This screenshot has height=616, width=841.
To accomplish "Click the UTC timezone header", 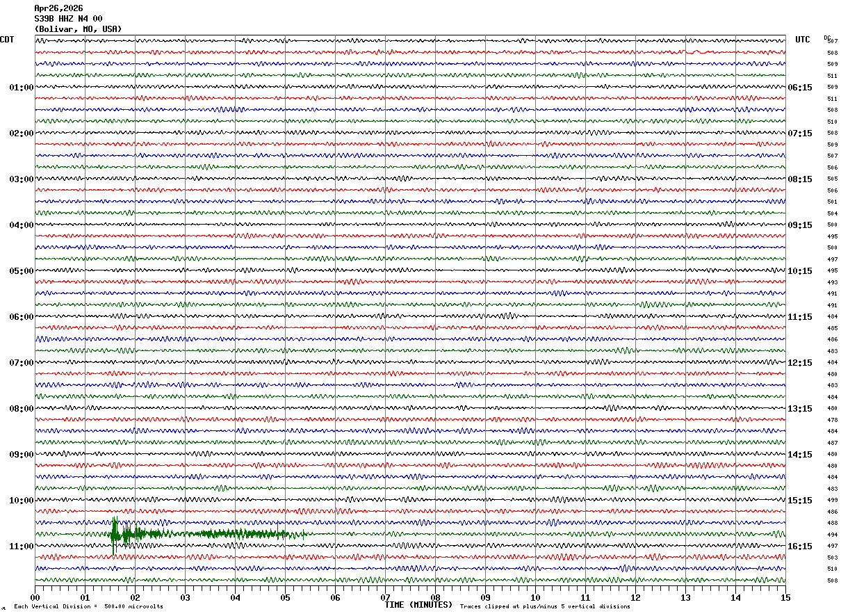I will pyautogui.click(x=803, y=40).
